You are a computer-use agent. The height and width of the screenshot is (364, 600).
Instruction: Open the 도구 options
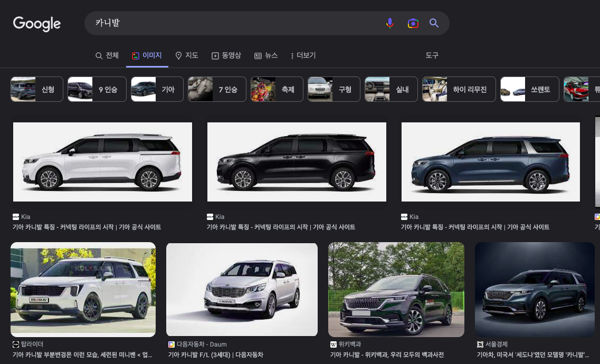pyautogui.click(x=432, y=55)
